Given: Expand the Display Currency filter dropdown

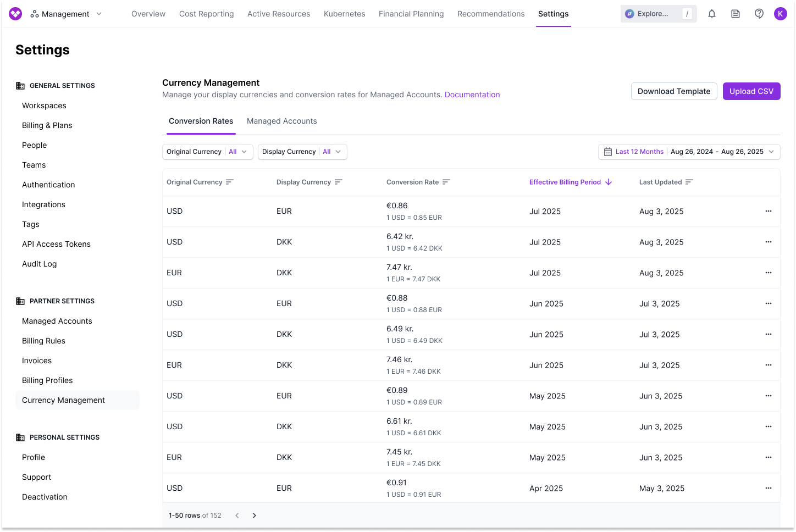Looking at the screenshot, I should 302,152.
